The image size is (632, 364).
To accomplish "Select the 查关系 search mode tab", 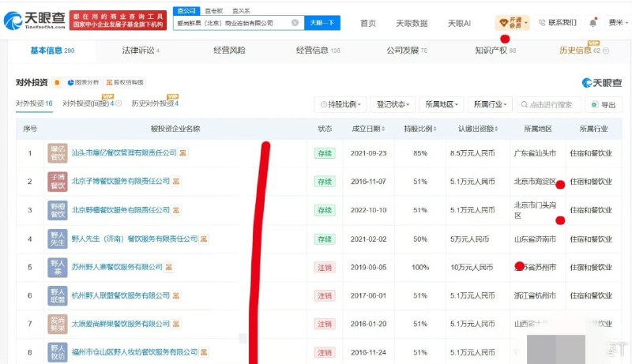I will [x=241, y=11].
